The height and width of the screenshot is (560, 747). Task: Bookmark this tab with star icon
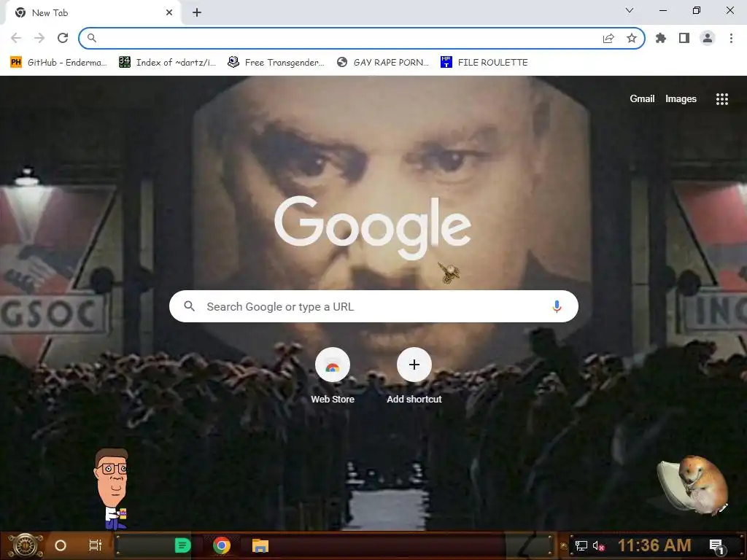click(632, 38)
